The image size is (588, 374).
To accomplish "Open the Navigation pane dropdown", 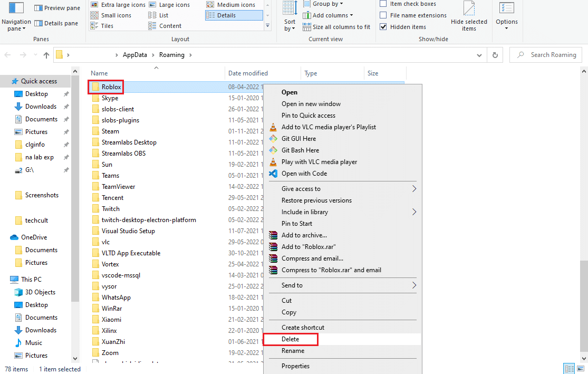I will [16, 17].
